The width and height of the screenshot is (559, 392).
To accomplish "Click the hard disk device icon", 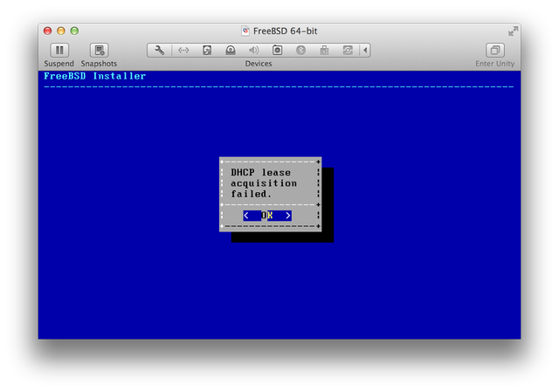I will [207, 51].
